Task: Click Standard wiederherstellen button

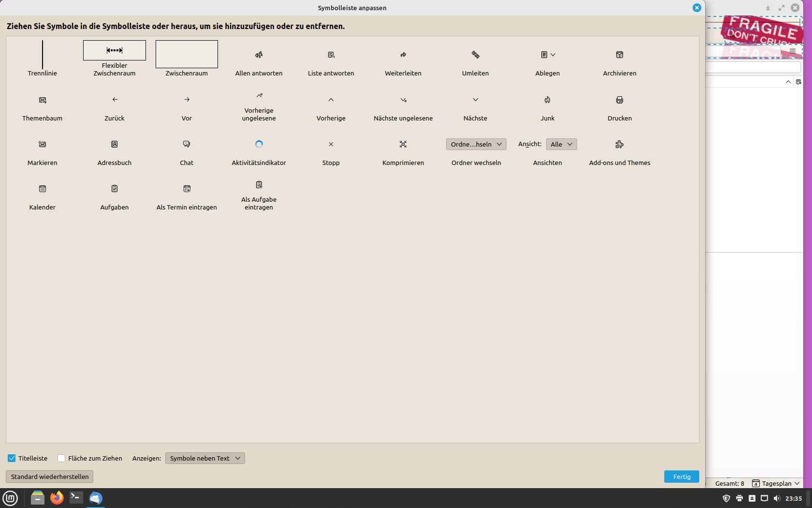Action: point(50,477)
